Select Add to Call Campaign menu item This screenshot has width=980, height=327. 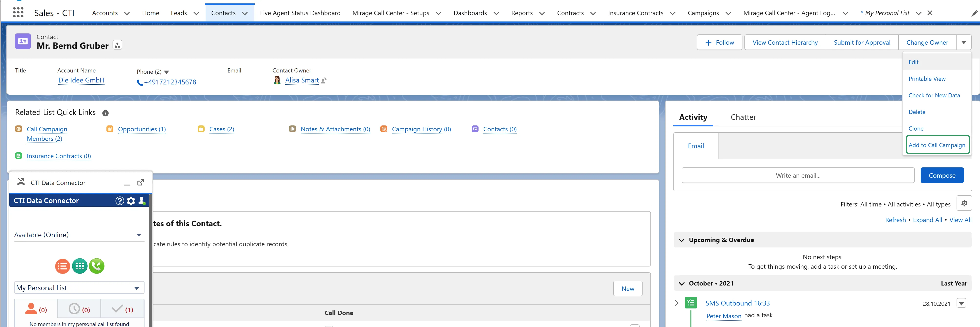point(937,145)
